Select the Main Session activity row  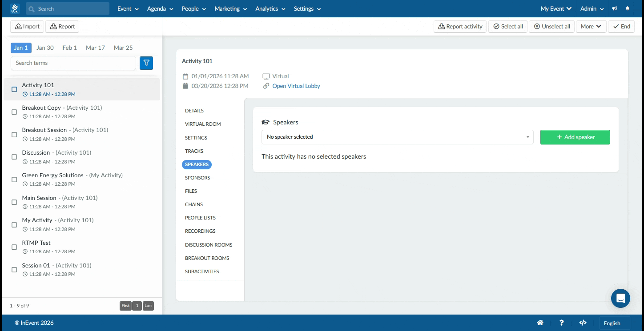pos(82,202)
